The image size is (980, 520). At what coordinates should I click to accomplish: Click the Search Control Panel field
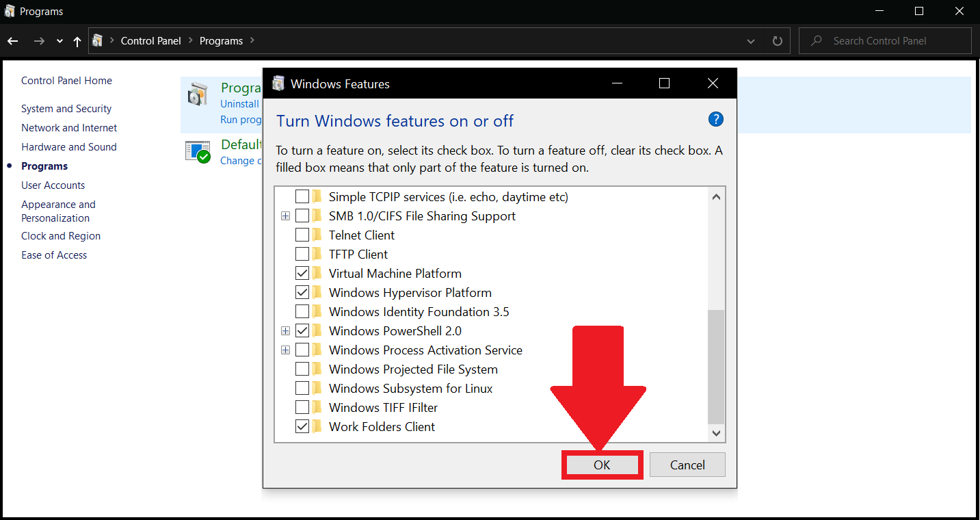pos(885,41)
